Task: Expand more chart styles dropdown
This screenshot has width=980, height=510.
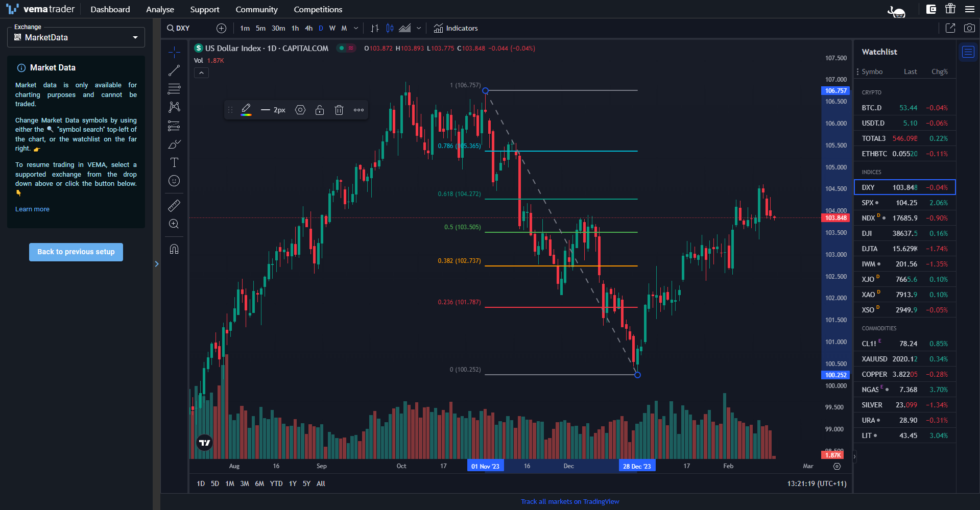Action: click(x=419, y=28)
